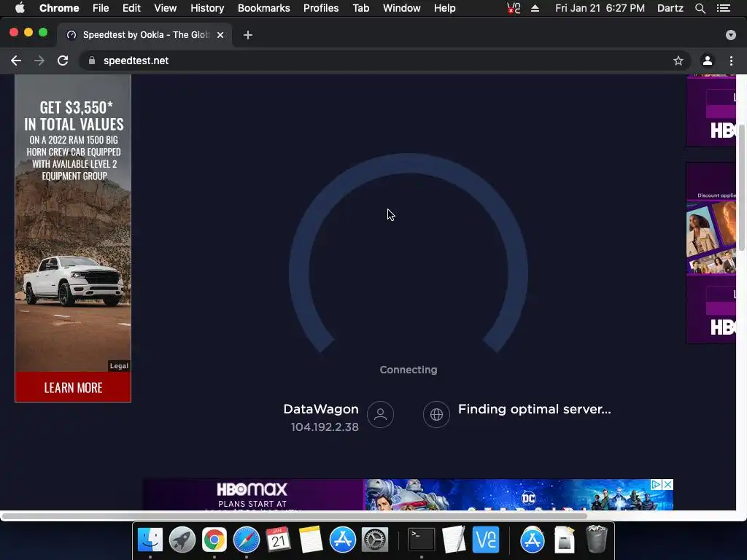Open the Trash from the Dock
Viewport: 747px width, 560px height.
597,539
